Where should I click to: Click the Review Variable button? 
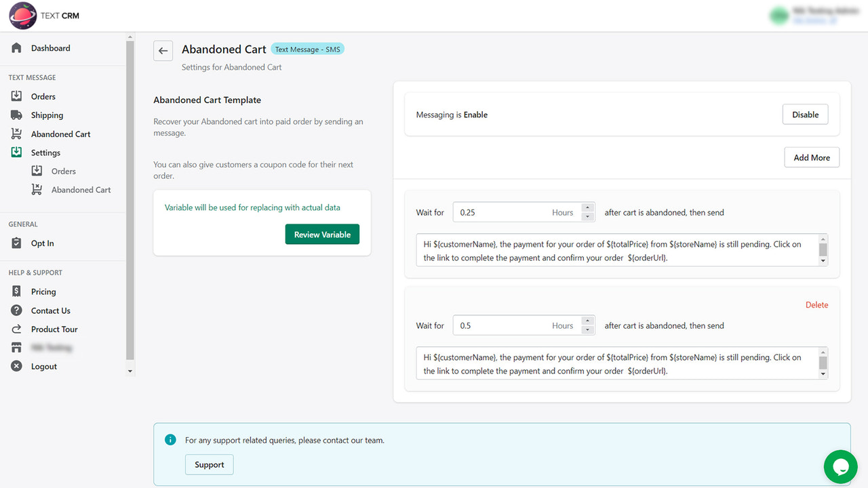(322, 234)
